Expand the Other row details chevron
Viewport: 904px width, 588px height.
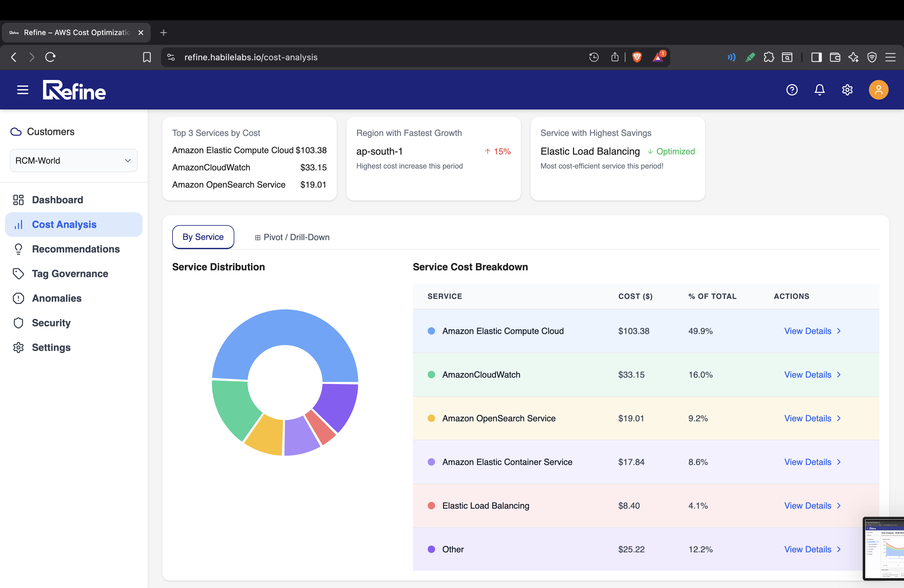pyautogui.click(x=839, y=550)
